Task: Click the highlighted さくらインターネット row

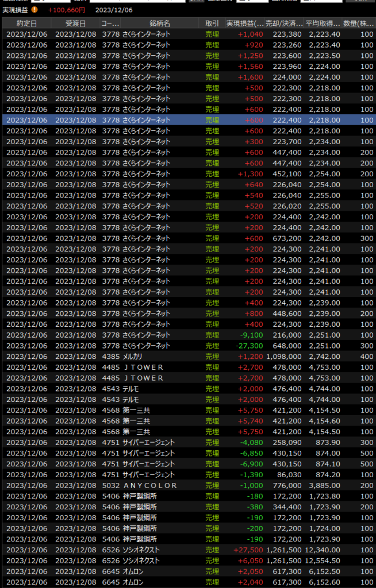Action: pyautogui.click(x=172, y=120)
